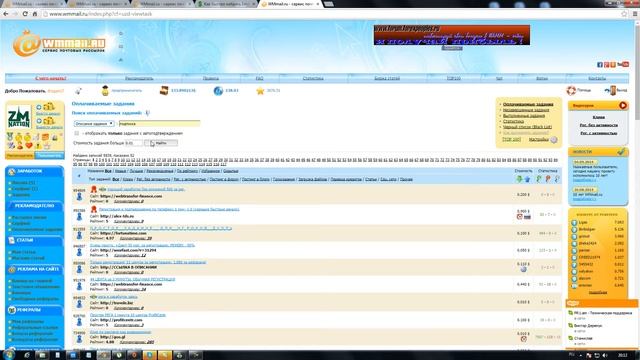Bookmark this page with the star icon
This screenshot has height=360, width=640.
click(x=624, y=14)
